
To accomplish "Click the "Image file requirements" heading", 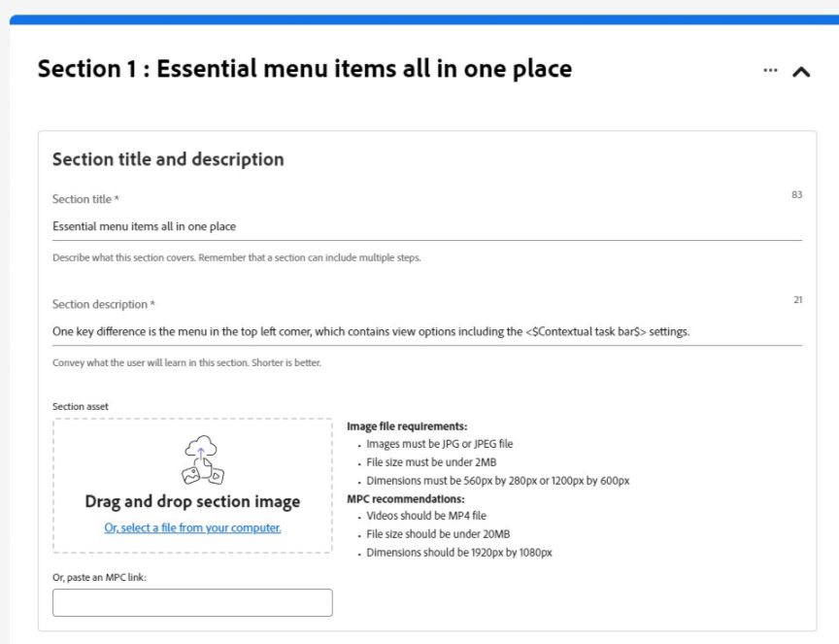I will coord(407,426).
